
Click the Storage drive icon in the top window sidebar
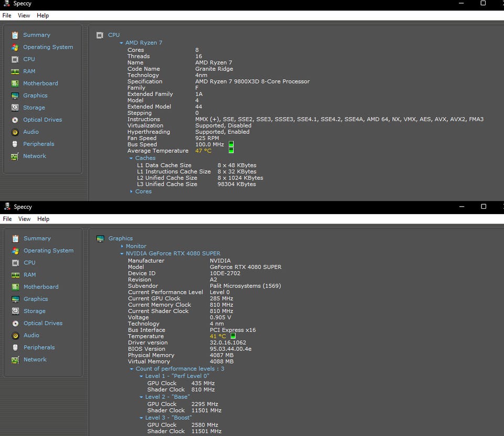(15, 108)
